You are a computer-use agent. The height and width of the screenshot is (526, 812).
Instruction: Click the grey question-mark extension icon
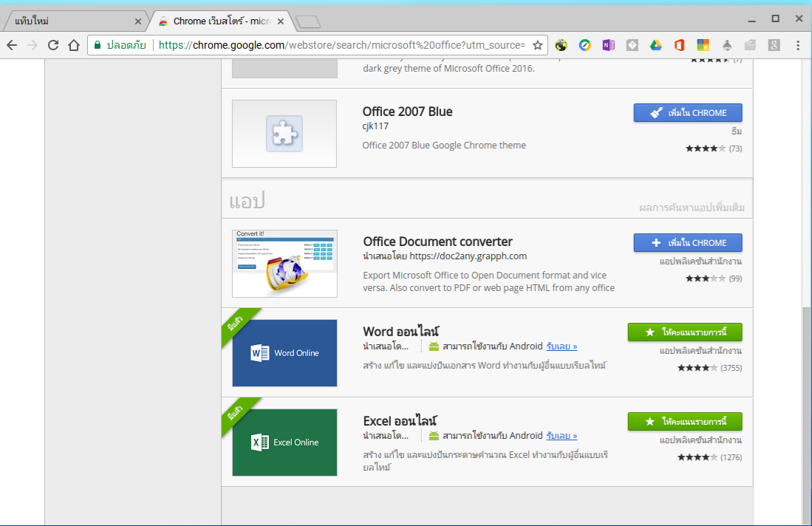[632, 45]
